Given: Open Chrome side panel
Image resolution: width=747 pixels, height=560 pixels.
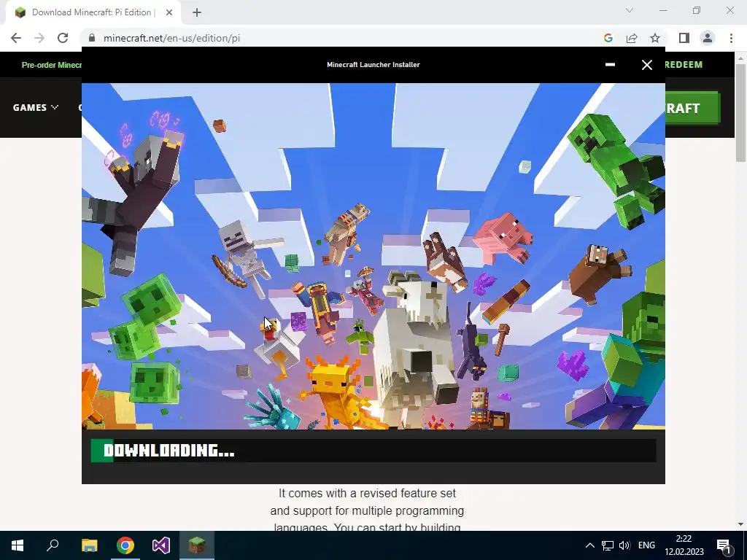Looking at the screenshot, I should click(x=684, y=38).
